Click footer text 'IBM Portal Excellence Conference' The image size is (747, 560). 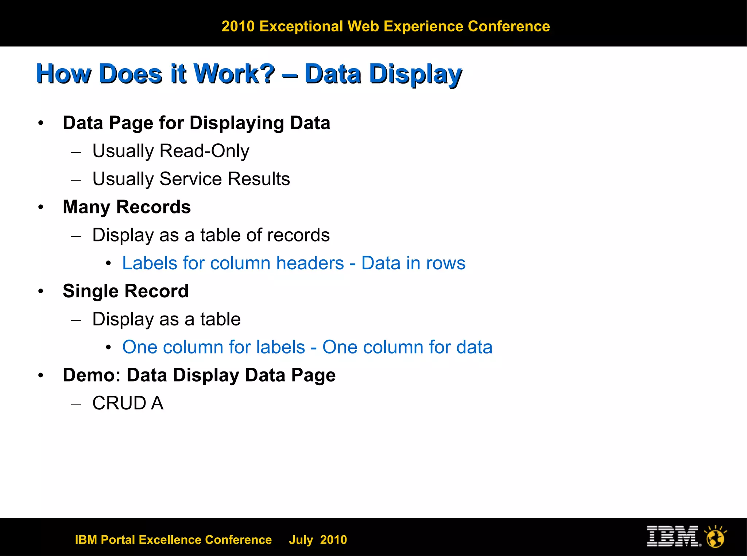173,540
